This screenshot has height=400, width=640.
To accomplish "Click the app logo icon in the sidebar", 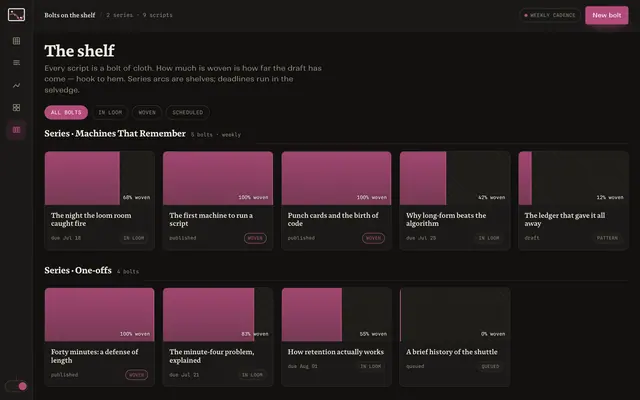I will click(x=16, y=15).
